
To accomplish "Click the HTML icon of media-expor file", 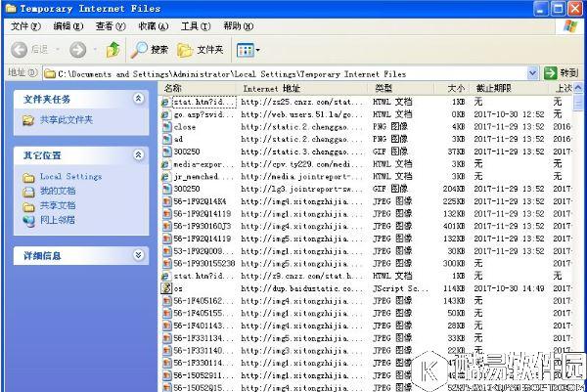I will [166, 164].
